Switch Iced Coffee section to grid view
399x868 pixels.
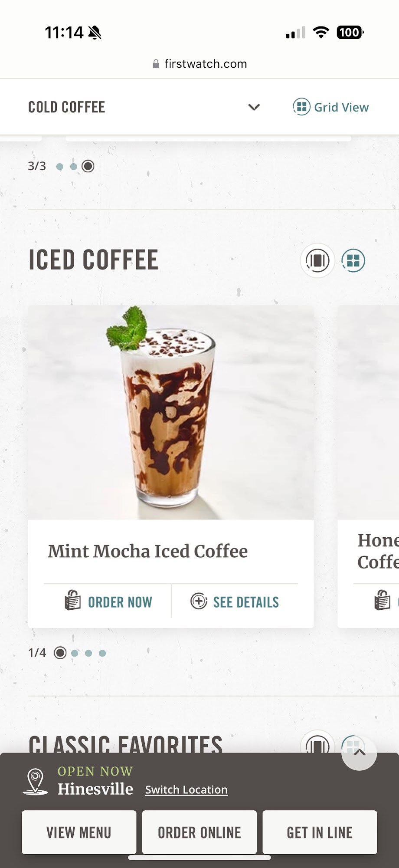(x=353, y=260)
